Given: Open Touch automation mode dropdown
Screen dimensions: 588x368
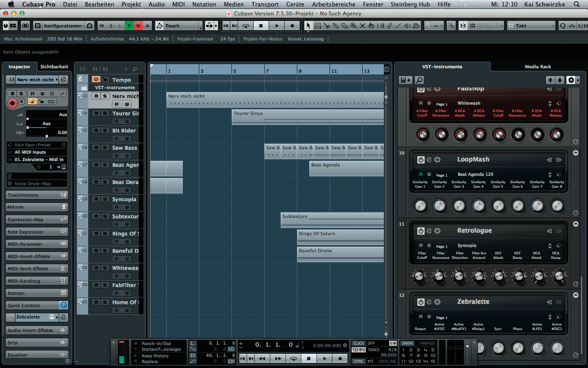Looking at the screenshot, I should 183,26.
